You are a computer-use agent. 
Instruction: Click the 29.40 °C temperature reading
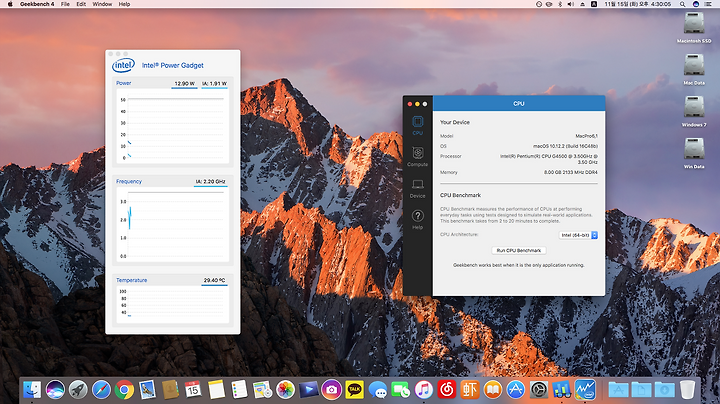coord(214,280)
